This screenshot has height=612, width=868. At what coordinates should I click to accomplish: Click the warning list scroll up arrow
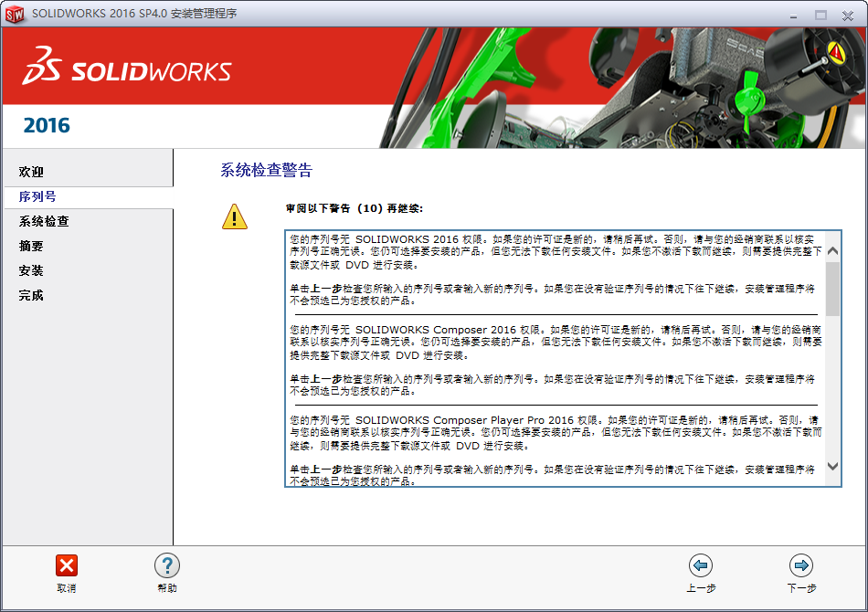(x=832, y=251)
